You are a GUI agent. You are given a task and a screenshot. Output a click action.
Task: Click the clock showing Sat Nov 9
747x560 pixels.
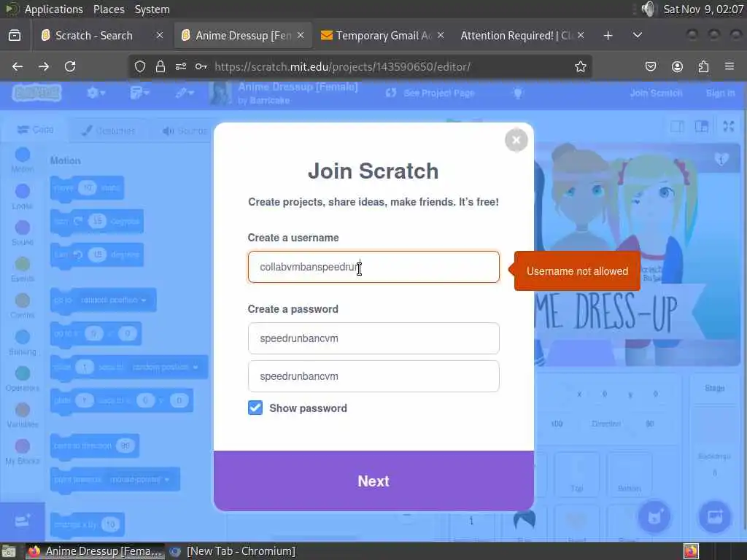(x=703, y=9)
